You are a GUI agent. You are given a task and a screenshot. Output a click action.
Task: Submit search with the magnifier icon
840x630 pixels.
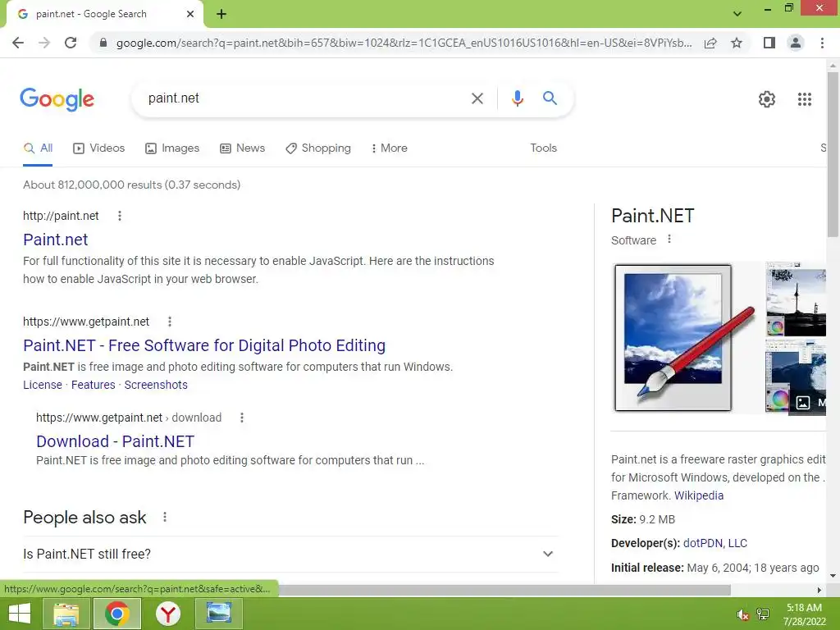tap(550, 98)
